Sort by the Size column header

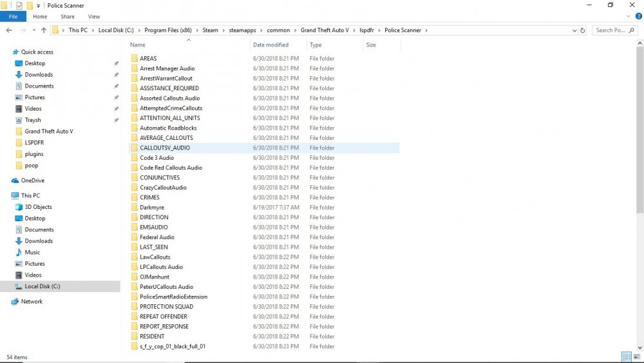(371, 44)
